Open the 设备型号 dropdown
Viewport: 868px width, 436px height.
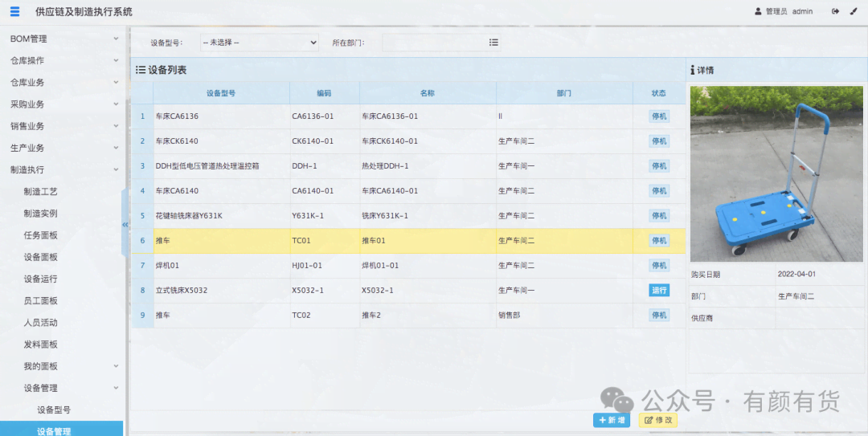(259, 43)
